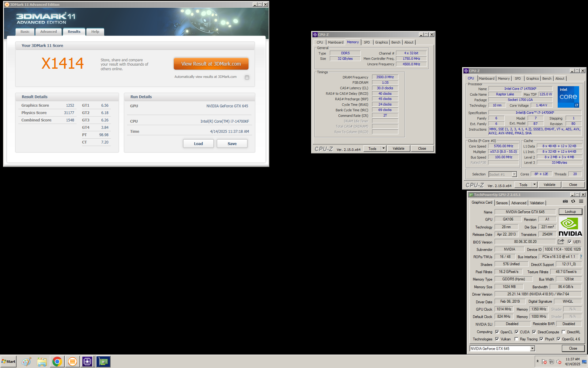588x368 pixels.
Task: Click the BIOS export share icon in GPU-Z
Action: click(x=561, y=242)
